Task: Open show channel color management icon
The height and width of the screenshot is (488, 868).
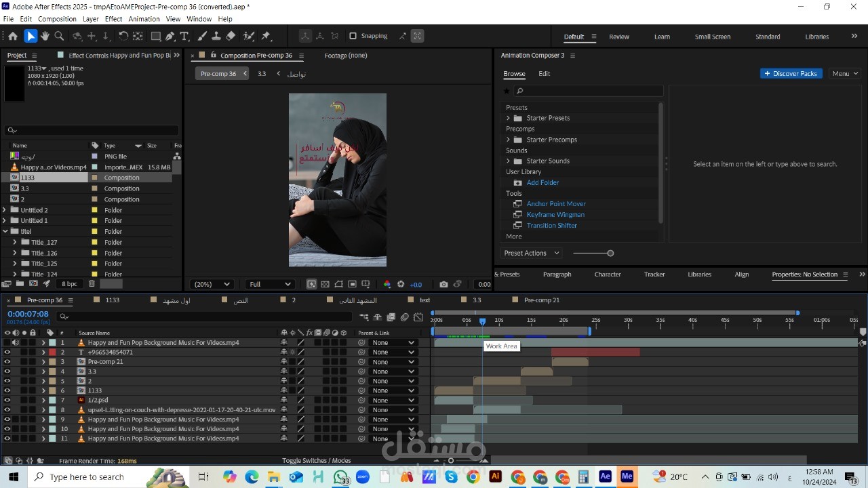Action: (387, 284)
